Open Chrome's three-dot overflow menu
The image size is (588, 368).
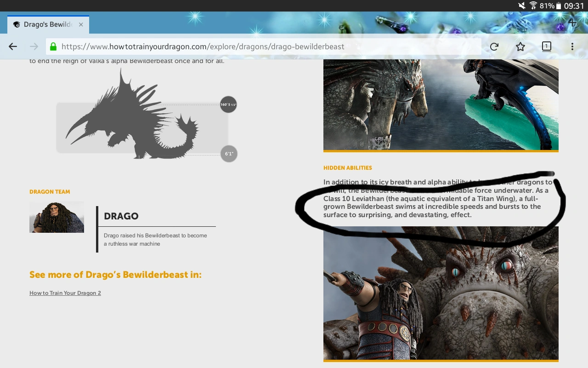pos(572,46)
